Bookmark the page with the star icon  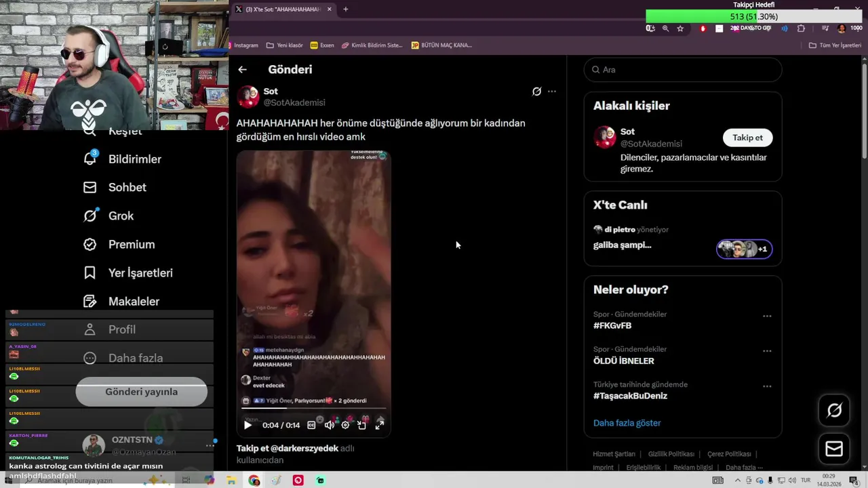pos(680,28)
